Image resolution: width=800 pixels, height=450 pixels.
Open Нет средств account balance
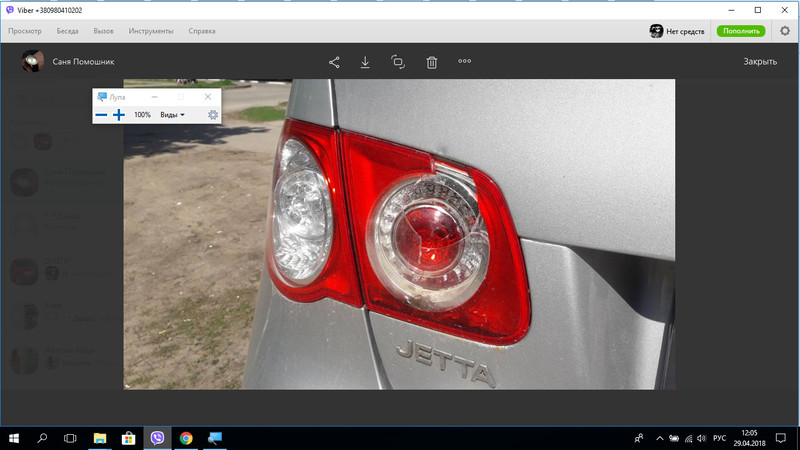[677, 31]
